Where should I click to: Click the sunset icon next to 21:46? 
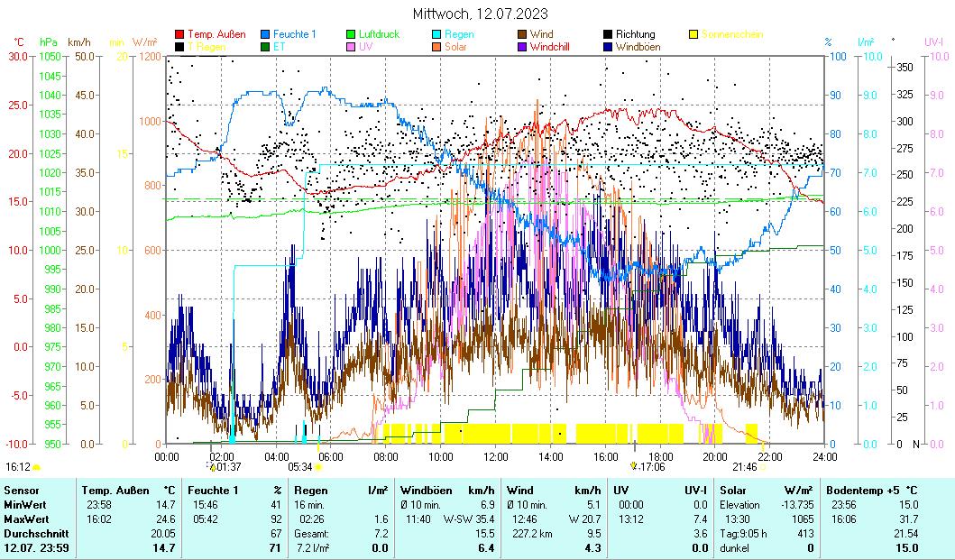click(x=763, y=467)
